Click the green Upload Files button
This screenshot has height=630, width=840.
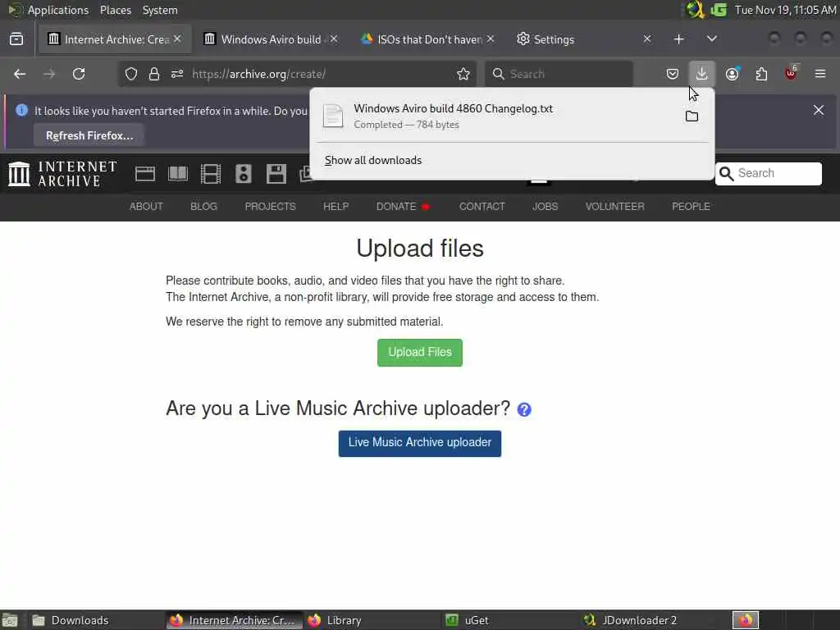(419, 353)
